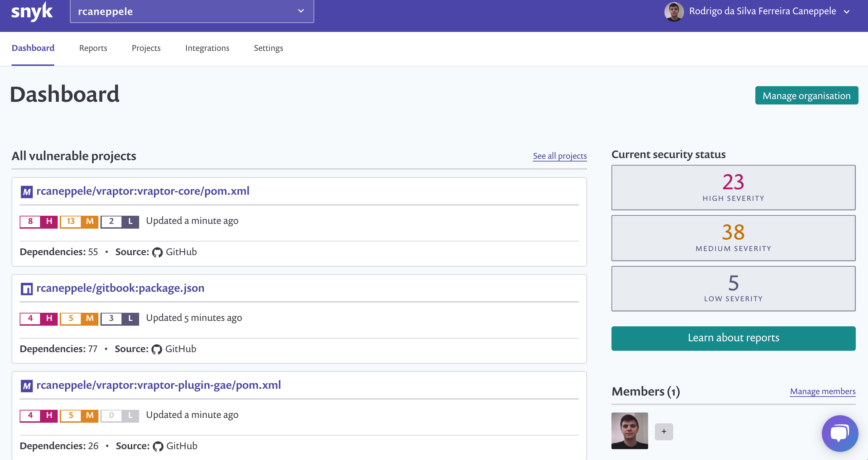This screenshot has height=460, width=868.
Task: Click the 0 L low badge of vraptor-plugin-gae
Action: [120, 416]
